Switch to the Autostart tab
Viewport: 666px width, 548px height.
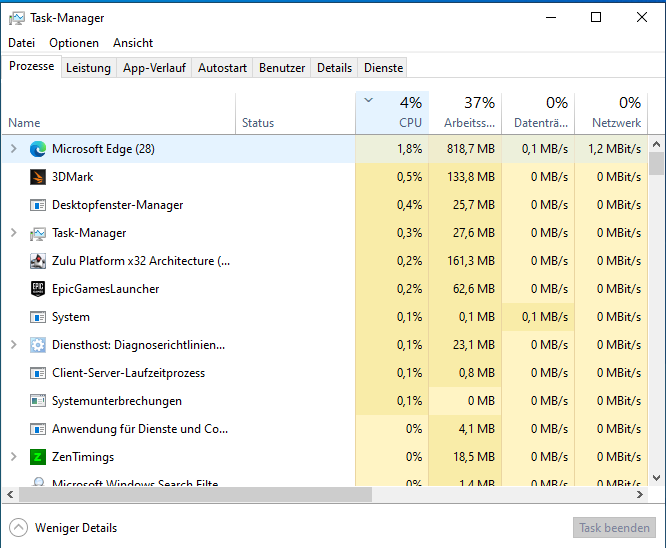[222, 68]
